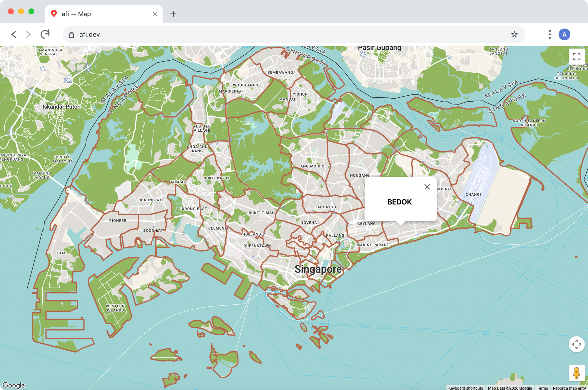Open Keyboard shortcuts
Viewport: 588px width, 390px height.
point(465,388)
